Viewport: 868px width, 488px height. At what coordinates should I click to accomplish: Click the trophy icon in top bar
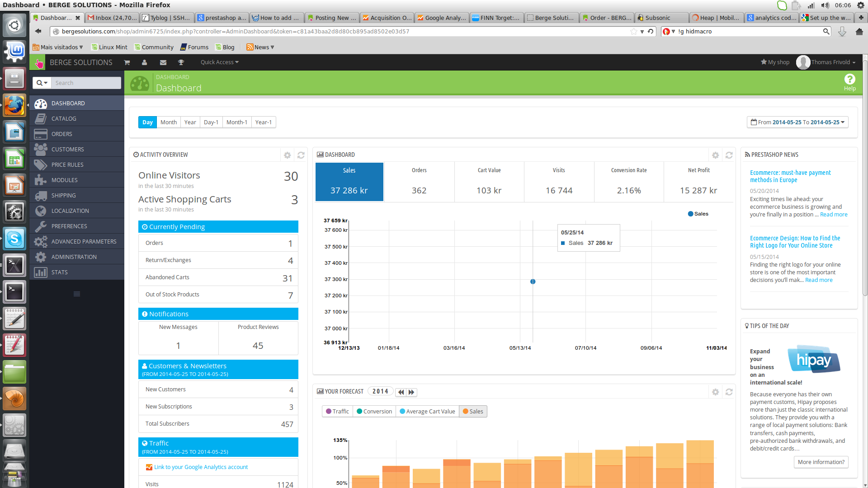(181, 62)
